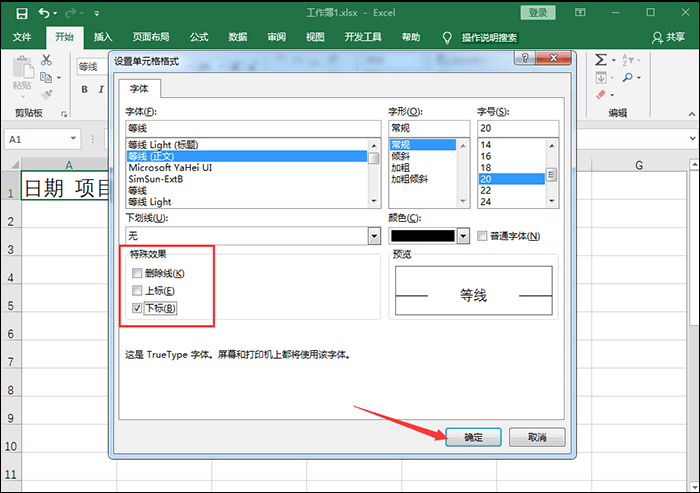Switch to the 公式 ribbon tab
The image size is (700, 493).
pyautogui.click(x=199, y=37)
